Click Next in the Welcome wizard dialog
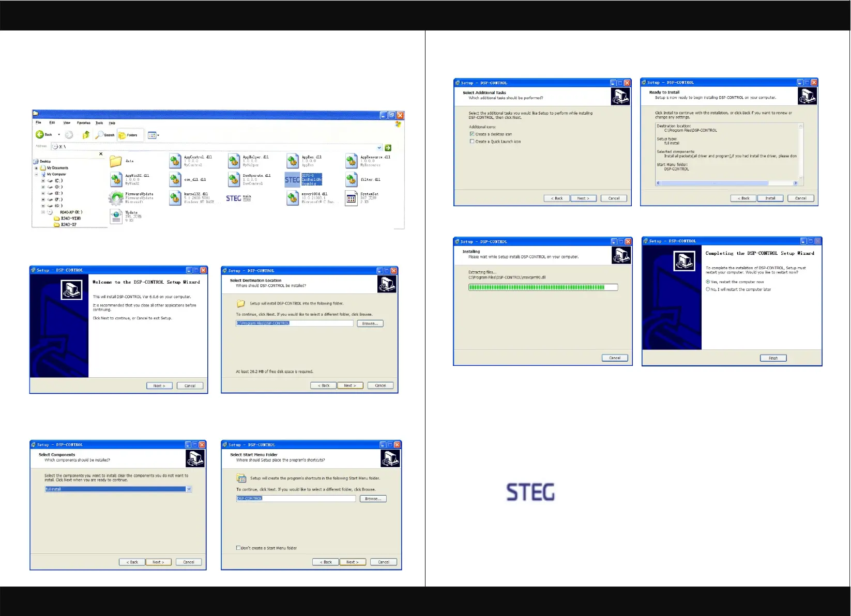 [x=159, y=386]
